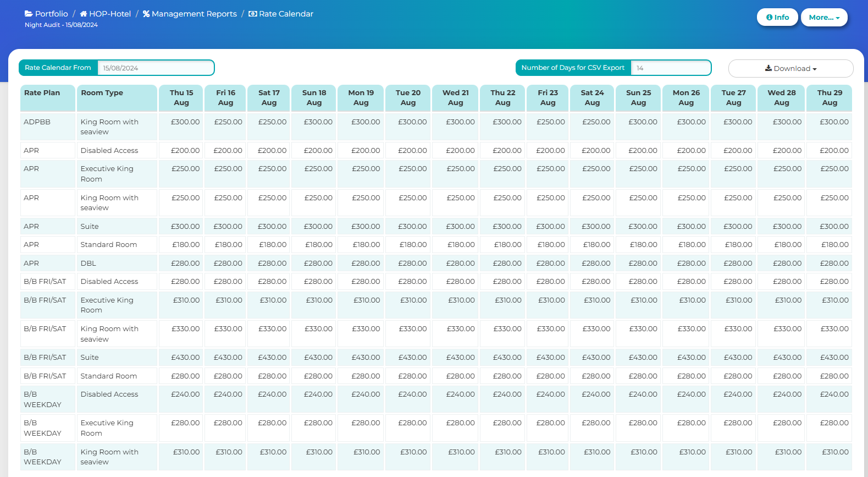Viewport: 868px width, 477px height.
Task: Select ADPBB rate for Thu 15 Aug
Action: coord(181,127)
